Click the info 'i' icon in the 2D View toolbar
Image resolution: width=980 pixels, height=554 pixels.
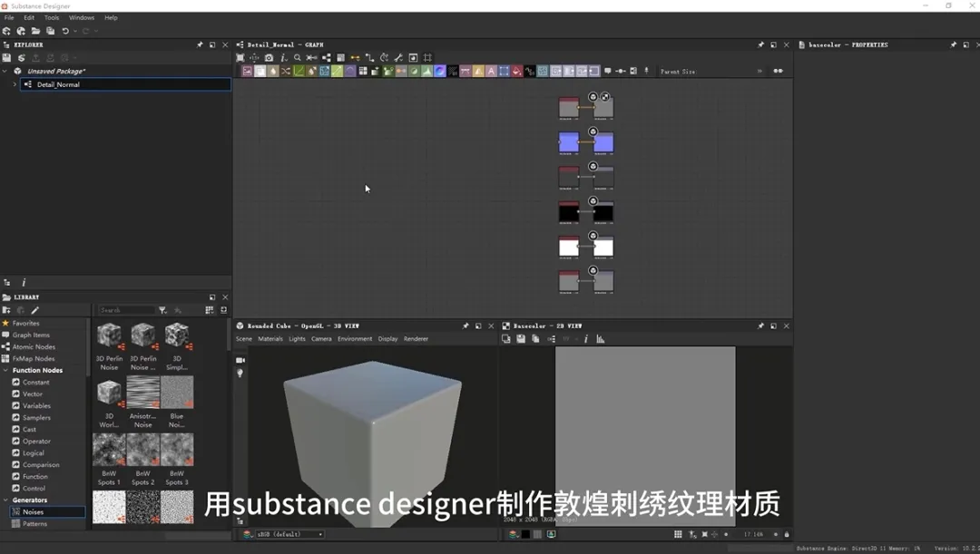coord(585,338)
